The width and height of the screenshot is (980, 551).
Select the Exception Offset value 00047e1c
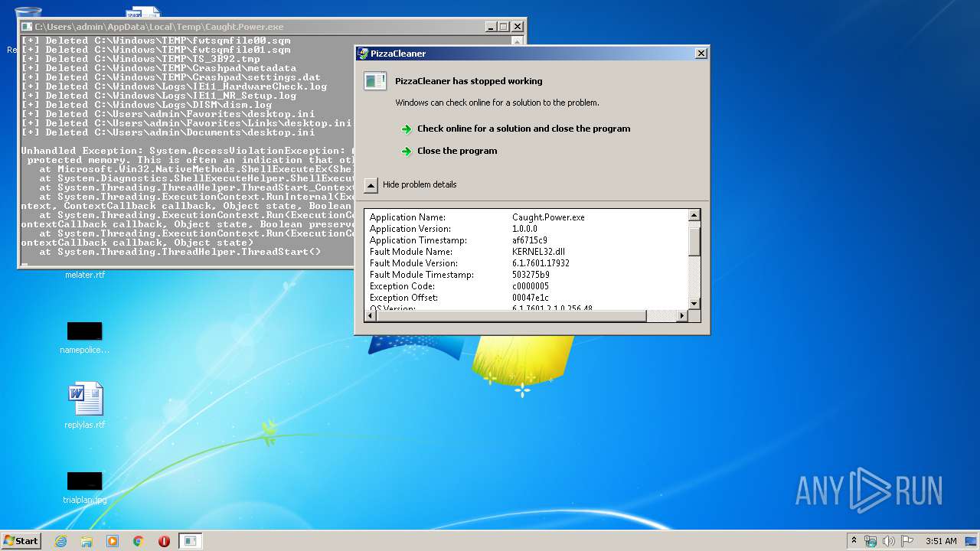[x=531, y=298]
